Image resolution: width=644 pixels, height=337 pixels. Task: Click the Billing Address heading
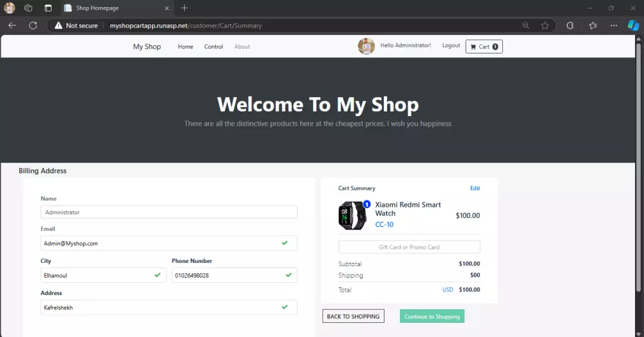[43, 171]
